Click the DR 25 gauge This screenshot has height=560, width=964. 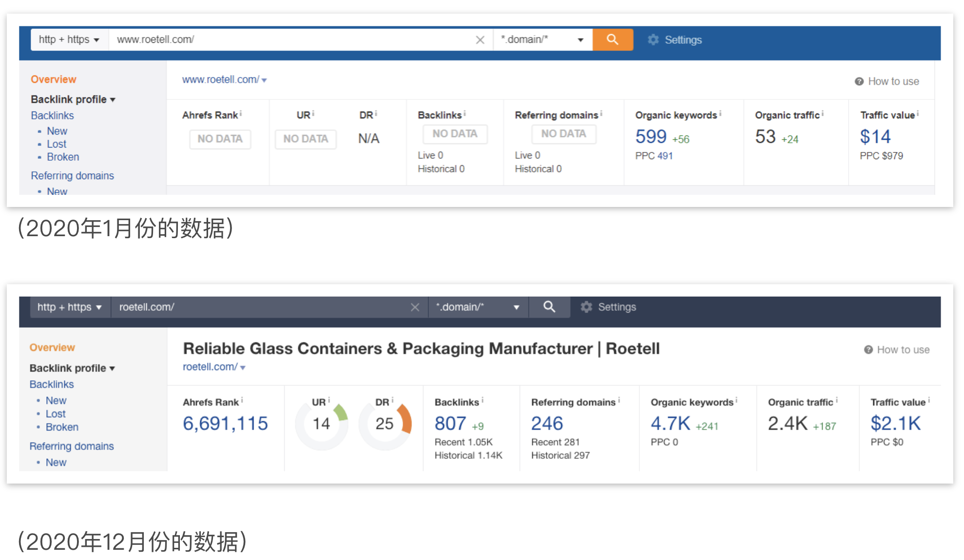385,424
